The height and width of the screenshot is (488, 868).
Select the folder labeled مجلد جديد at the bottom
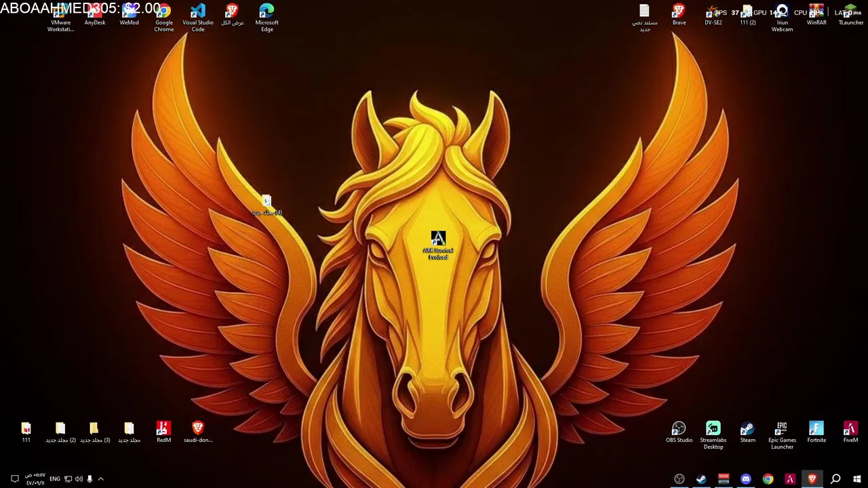click(129, 432)
